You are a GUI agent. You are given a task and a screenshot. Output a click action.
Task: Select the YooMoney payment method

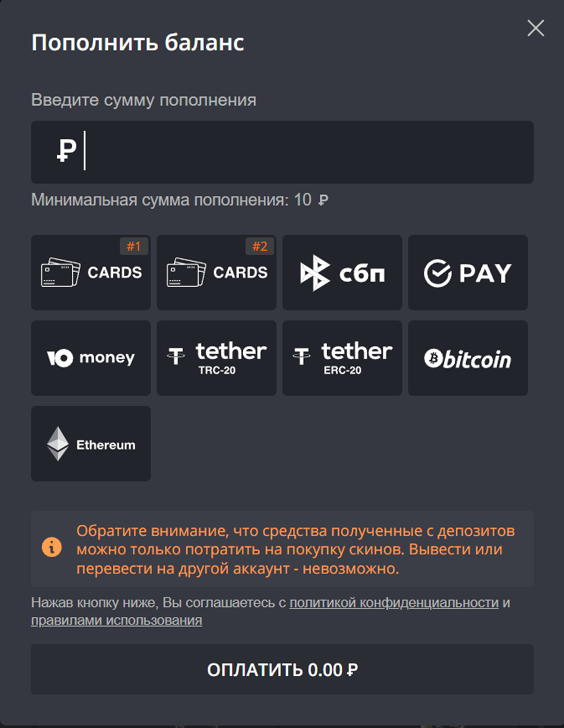coord(91,358)
